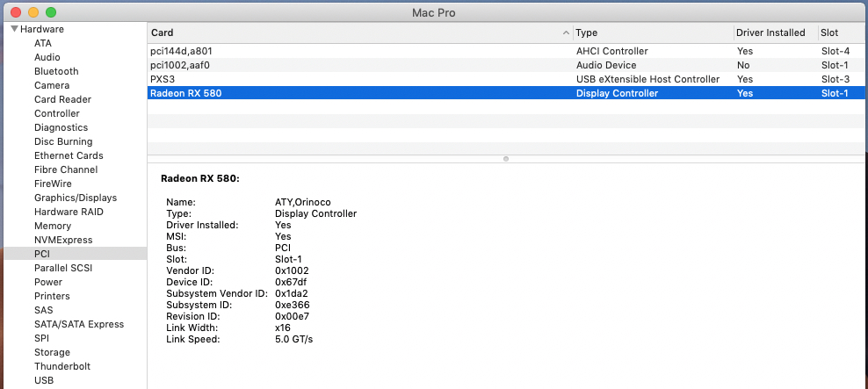Select SAS in the sidebar
The height and width of the screenshot is (389, 868).
[x=43, y=311]
